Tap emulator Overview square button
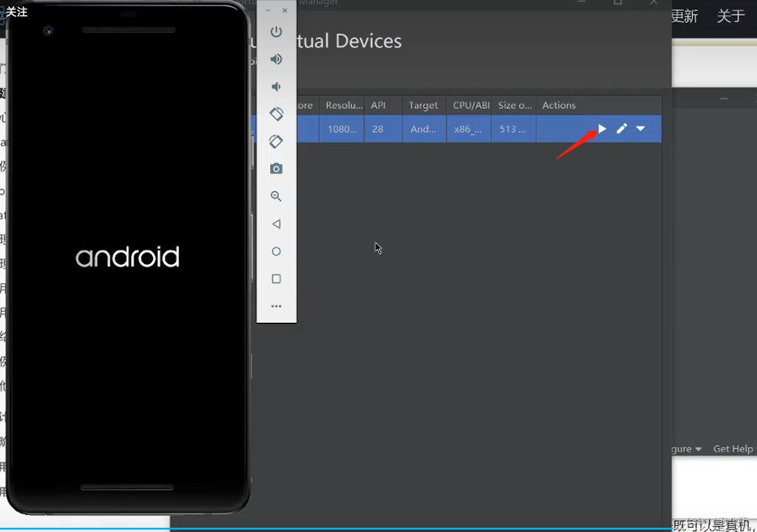Viewport: 757px width, 532px height. [x=276, y=279]
